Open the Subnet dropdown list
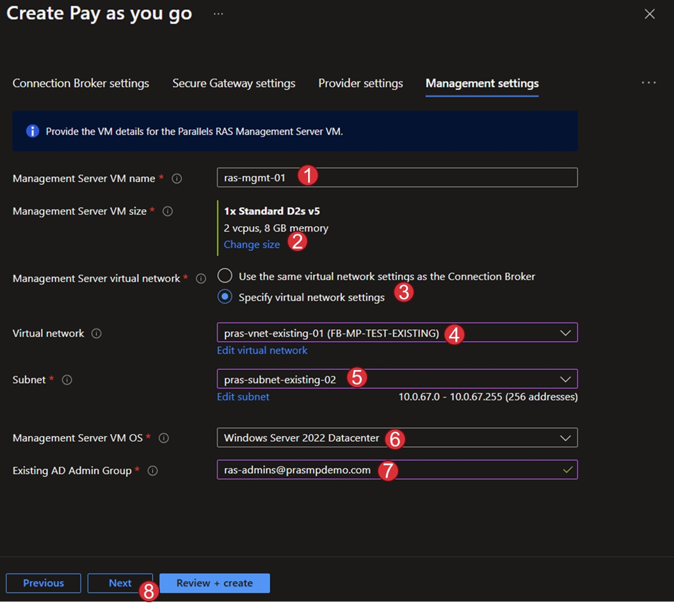The height and width of the screenshot is (616, 674). click(565, 379)
